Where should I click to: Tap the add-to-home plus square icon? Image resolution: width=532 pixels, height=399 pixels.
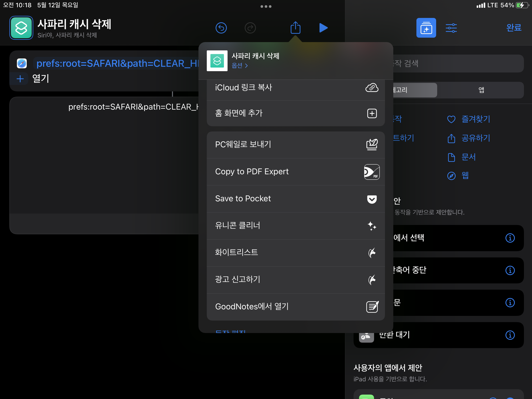372,114
